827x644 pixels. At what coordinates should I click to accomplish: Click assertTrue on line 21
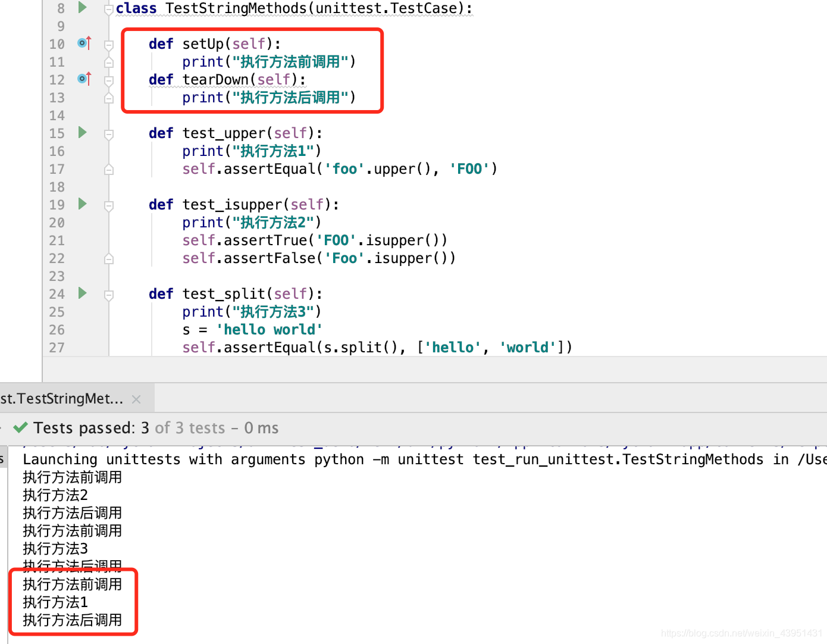pyautogui.click(x=265, y=240)
